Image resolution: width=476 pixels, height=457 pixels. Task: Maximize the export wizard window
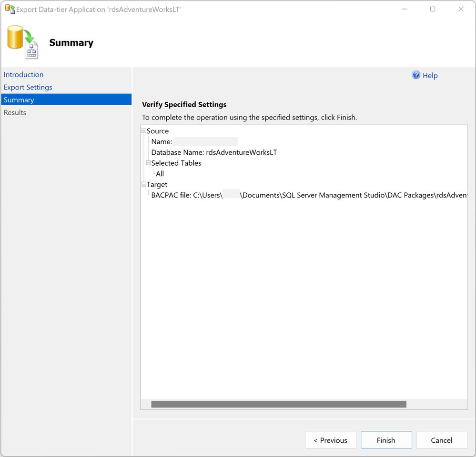pos(433,9)
